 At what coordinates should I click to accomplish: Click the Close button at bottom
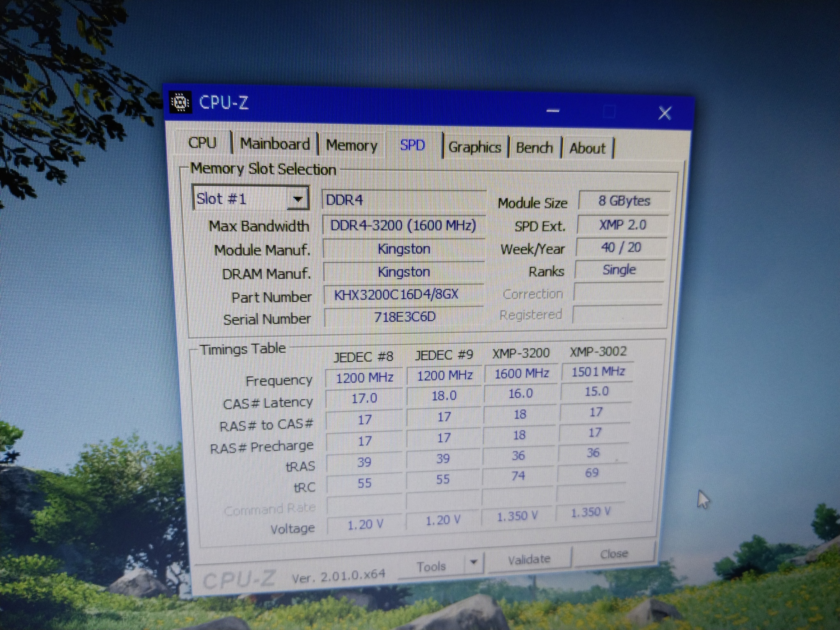tap(614, 554)
